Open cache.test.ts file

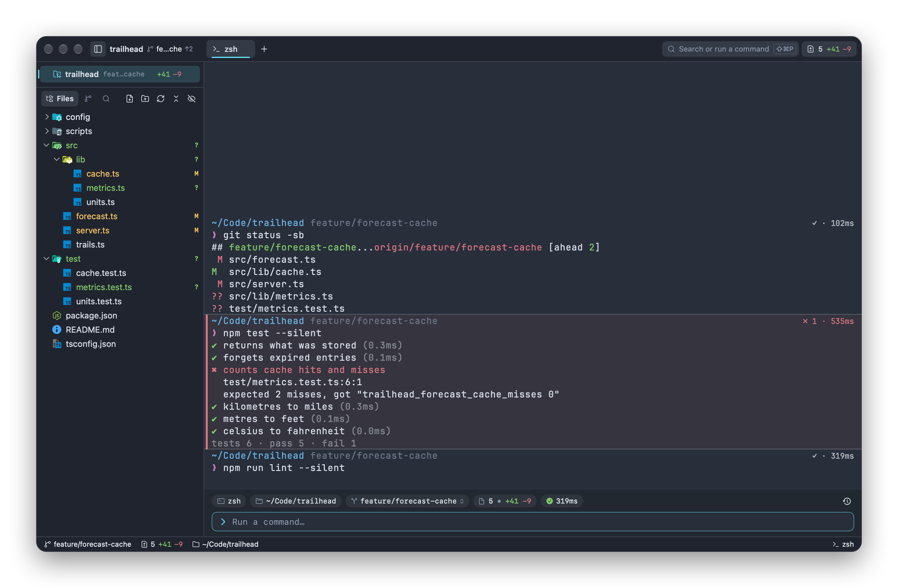click(101, 273)
